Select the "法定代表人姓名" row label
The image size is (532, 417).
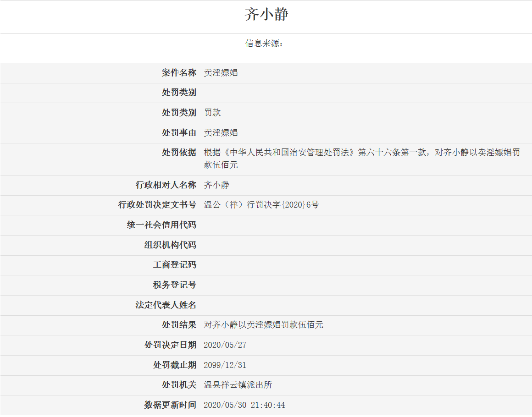tap(166, 305)
